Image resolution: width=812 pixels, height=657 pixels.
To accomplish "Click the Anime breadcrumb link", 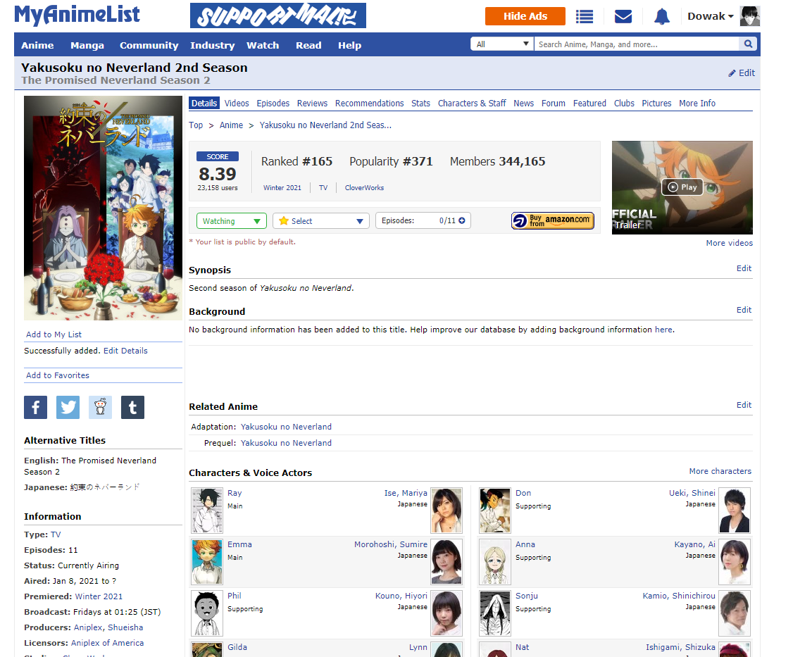I will (x=231, y=125).
